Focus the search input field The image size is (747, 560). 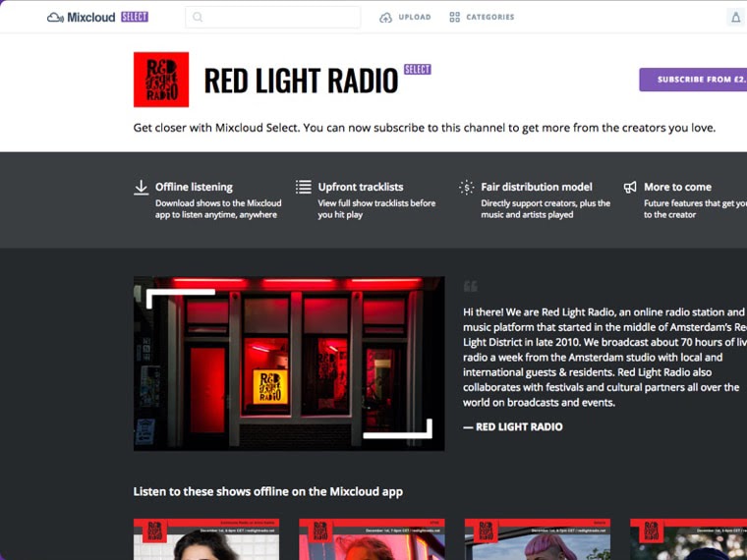[x=272, y=17]
